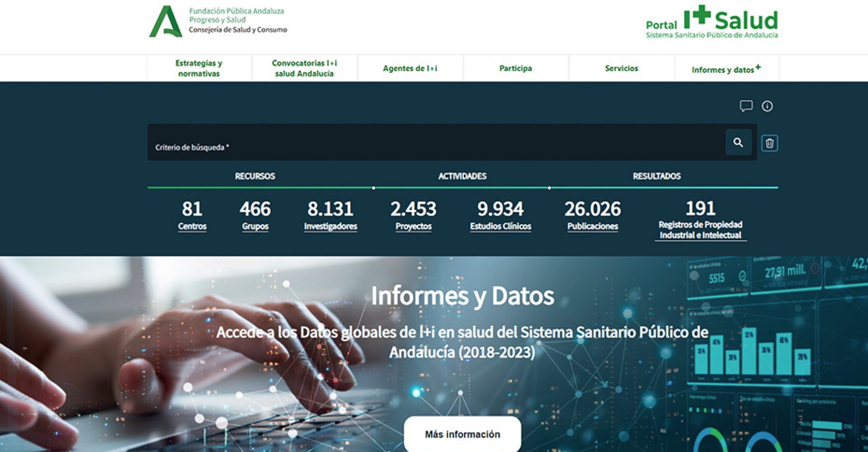Click the Fundación Pública Andaluza logo
Image resolution: width=868 pixels, height=452 pixels.
(218, 21)
